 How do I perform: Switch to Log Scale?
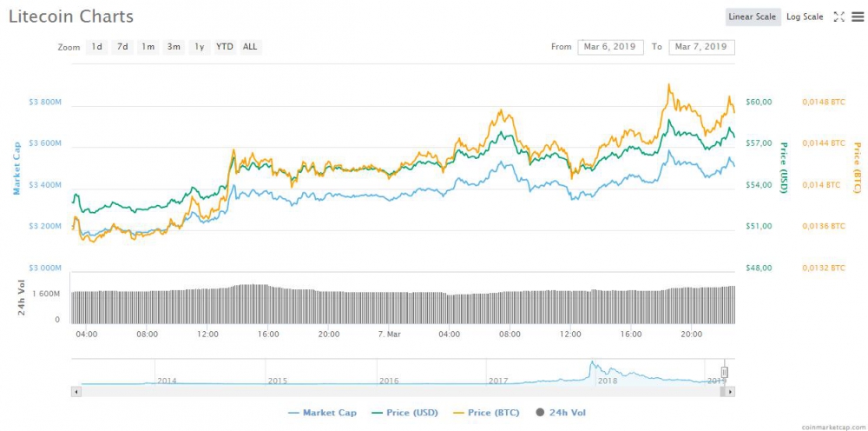point(805,17)
